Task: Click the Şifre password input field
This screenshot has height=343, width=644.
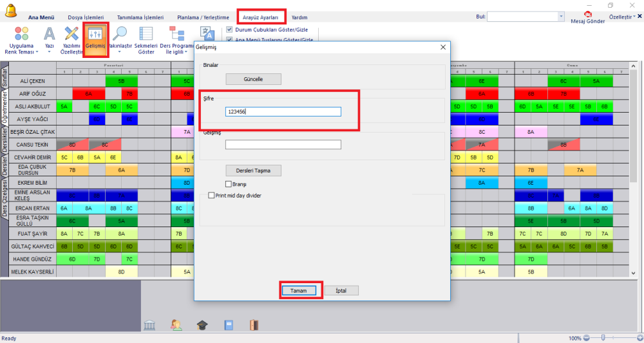Action: [283, 111]
